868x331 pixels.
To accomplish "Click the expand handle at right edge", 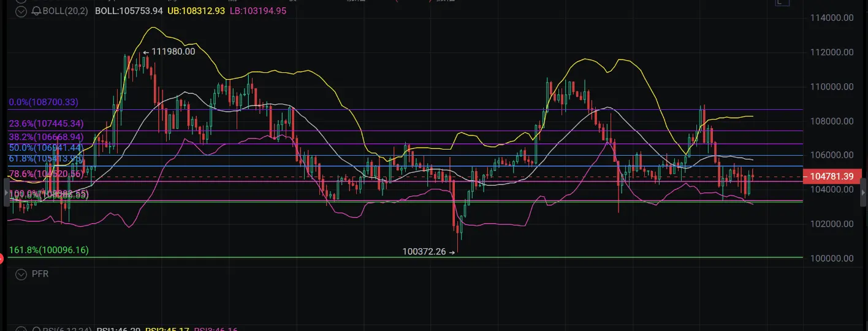I will coord(863,193).
